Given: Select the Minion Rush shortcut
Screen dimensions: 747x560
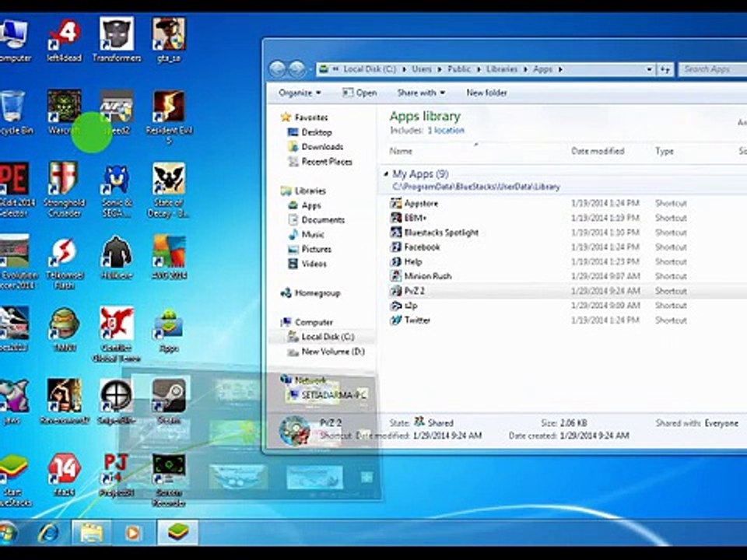Looking at the screenshot, I should [427, 276].
